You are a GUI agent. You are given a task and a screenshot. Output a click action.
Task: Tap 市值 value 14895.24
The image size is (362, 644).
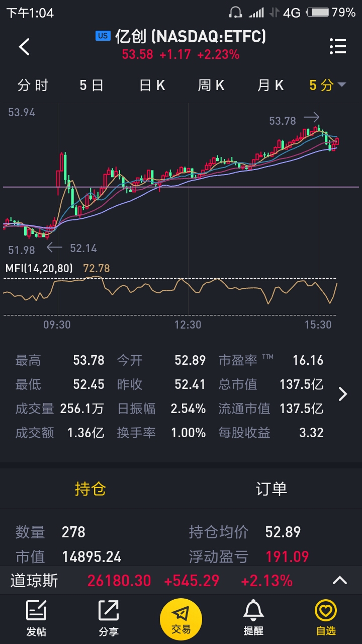tap(92, 556)
